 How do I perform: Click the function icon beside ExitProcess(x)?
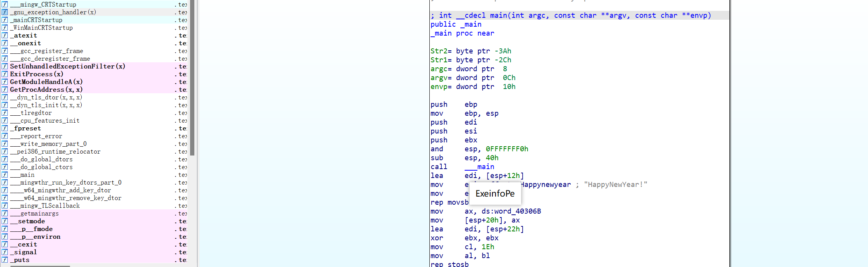tap(5, 74)
